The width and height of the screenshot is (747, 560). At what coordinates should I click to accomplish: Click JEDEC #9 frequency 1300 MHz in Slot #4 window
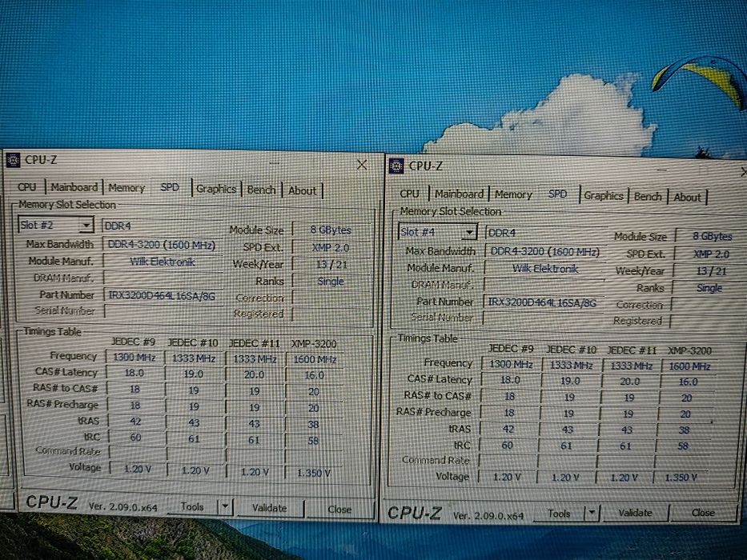(511, 364)
